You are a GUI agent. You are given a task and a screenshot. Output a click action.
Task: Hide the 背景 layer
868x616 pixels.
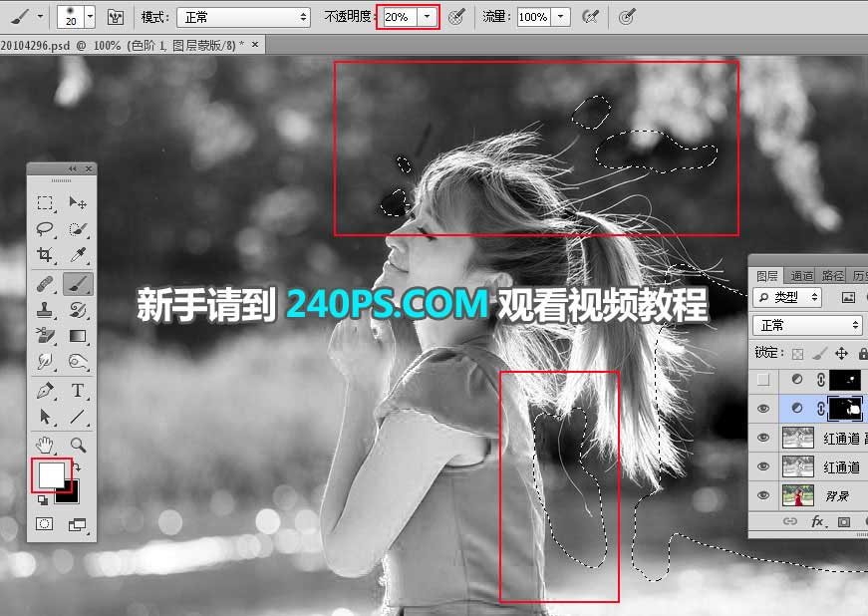(x=763, y=495)
